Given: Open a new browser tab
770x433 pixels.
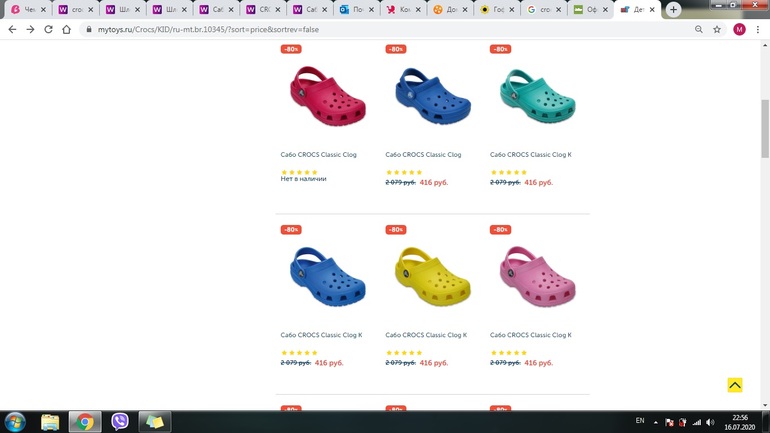Looking at the screenshot, I should pyautogui.click(x=673, y=9).
